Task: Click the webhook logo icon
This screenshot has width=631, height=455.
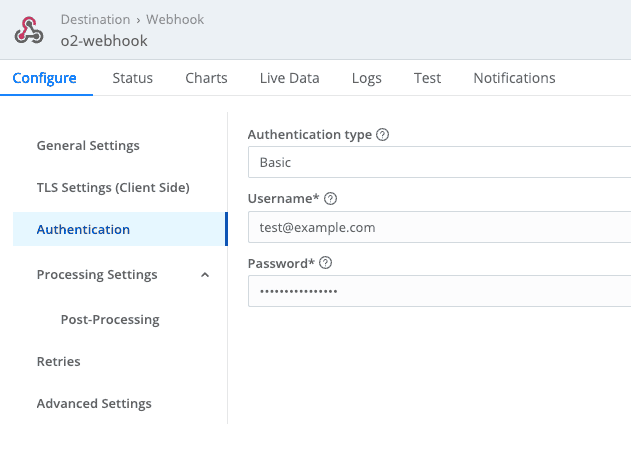Action: click(29, 31)
